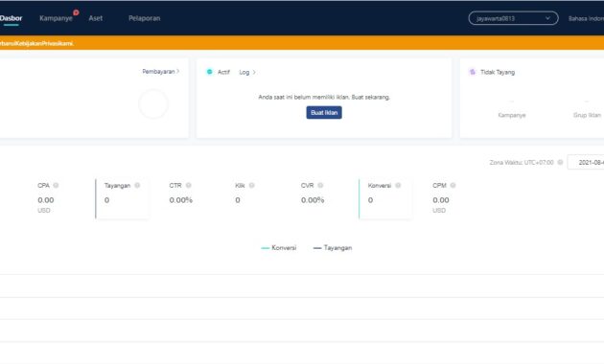The width and height of the screenshot is (604, 364).
Task: Click the CPA info icon
Action: [56, 185]
